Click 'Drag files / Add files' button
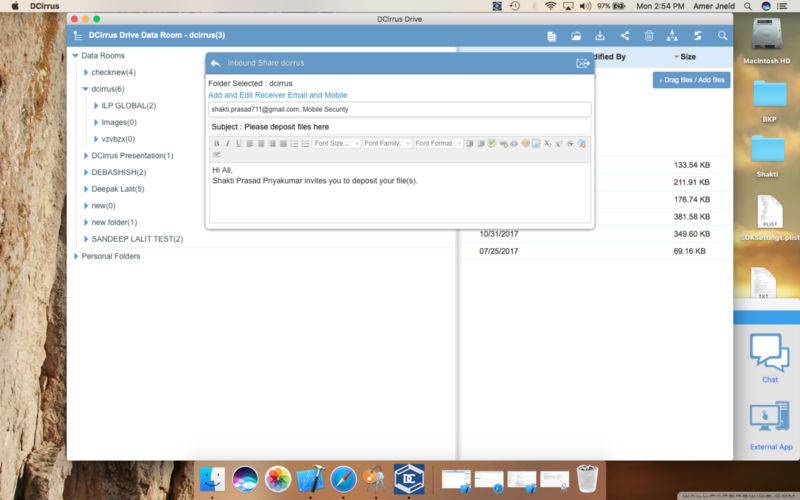The height and width of the screenshot is (500, 800). 691,80
